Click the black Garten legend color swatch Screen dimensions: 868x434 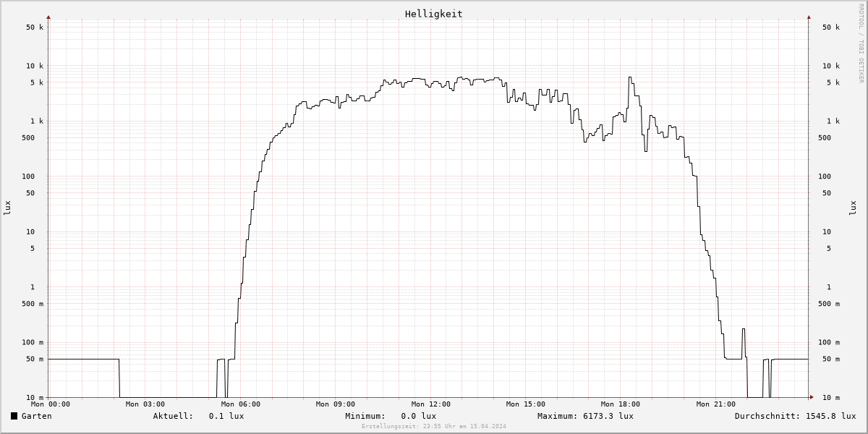tap(14, 416)
